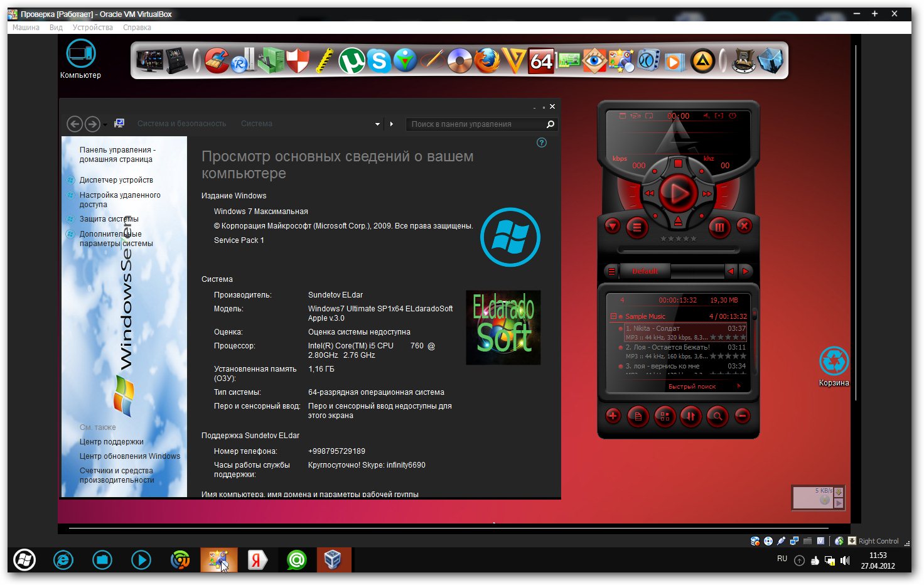Open Skype from the dock
This screenshot has width=924, height=585.
[x=379, y=61]
